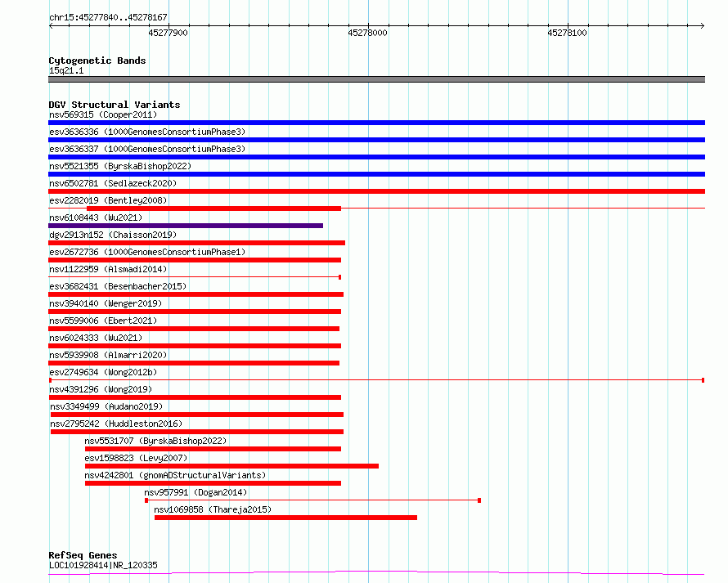The width and height of the screenshot is (728, 583).
Task: Click the red bar under nsv6502781 (Sedlazeck2020)
Action: pyautogui.click(x=376, y=191)
